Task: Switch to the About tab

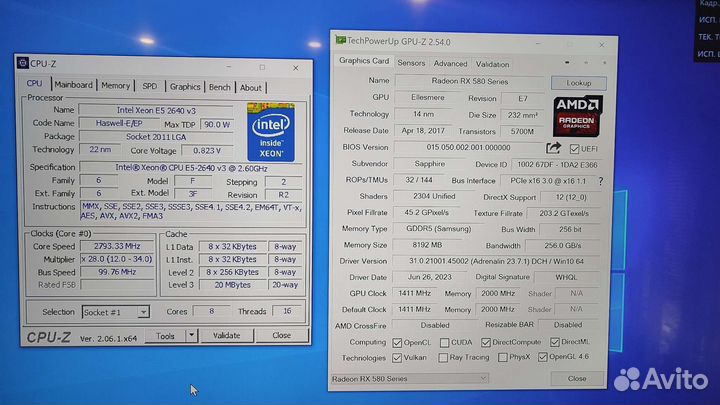Action: coord(251,87)
